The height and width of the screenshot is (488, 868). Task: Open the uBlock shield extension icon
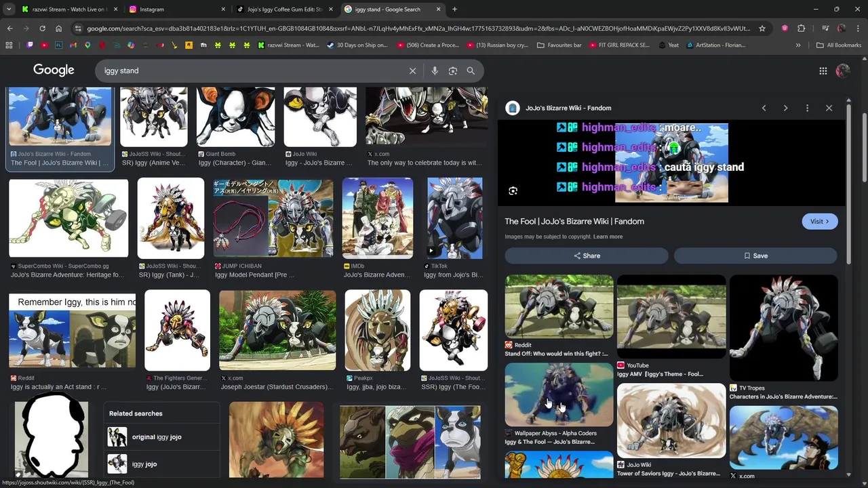(785, 28)
